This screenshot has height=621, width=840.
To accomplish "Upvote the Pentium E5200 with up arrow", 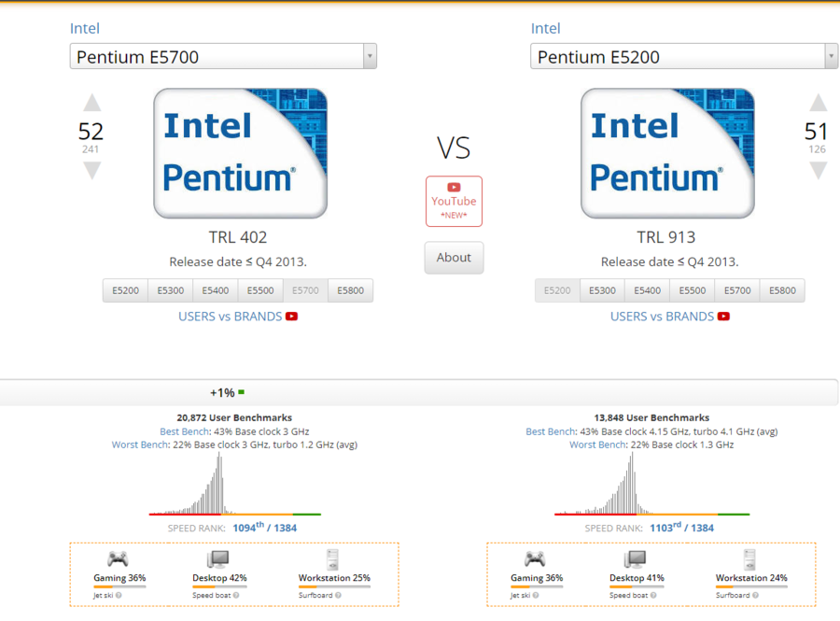I will (x=818, y=103).
